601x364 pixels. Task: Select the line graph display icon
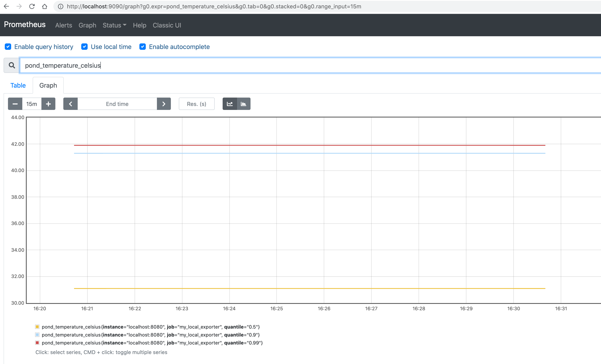[230, 104]
